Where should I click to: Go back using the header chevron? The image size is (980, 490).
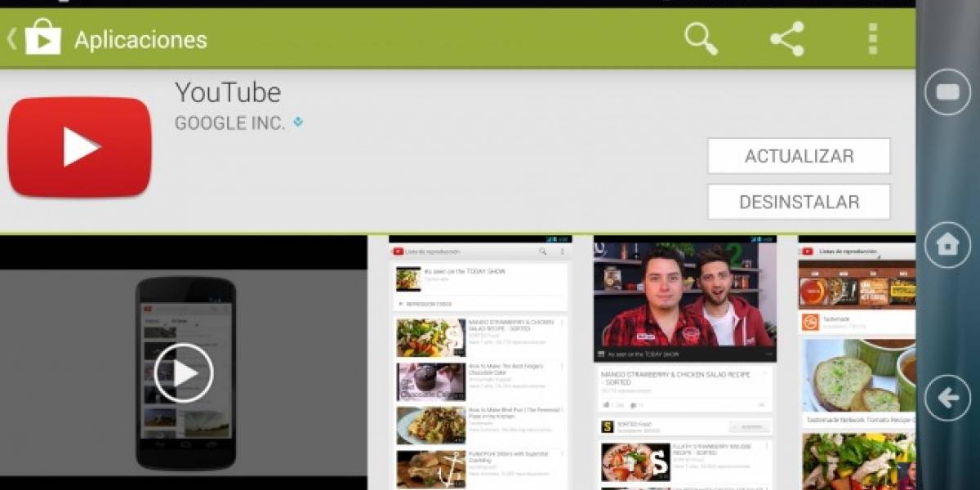click(x=11, y=38)
